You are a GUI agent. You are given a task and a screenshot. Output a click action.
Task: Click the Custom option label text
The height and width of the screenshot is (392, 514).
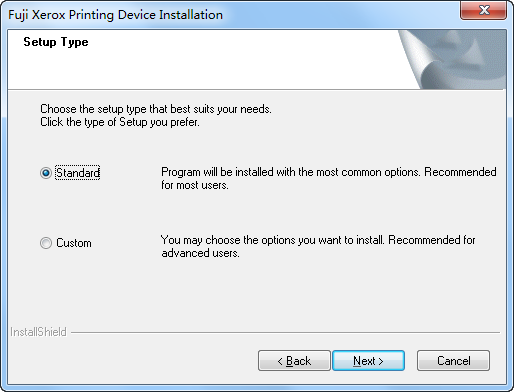coord(74,243)
